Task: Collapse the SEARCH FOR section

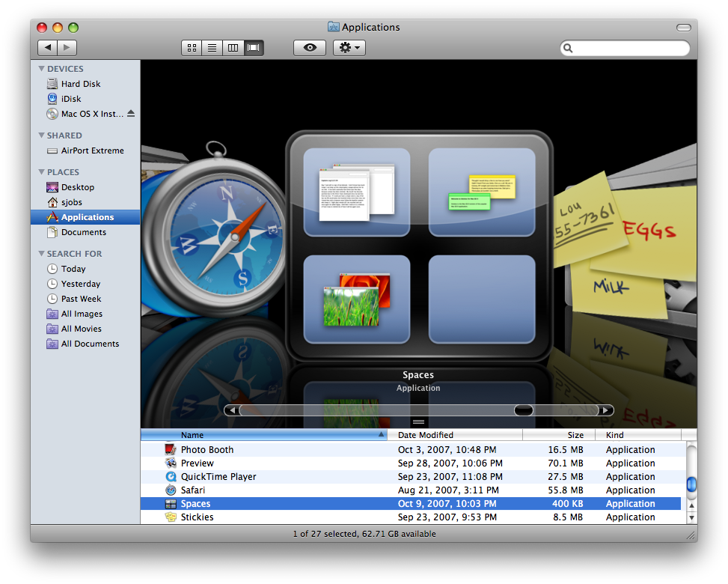Action: (x=41, y=254)
